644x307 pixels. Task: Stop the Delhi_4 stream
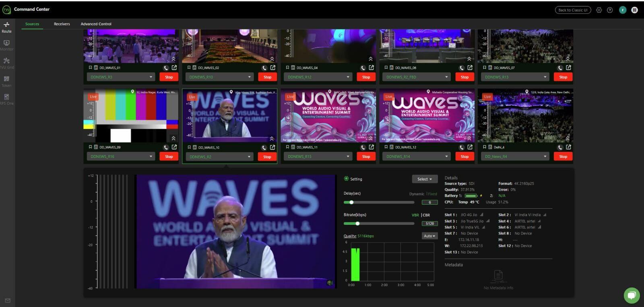tap(563, 156)
